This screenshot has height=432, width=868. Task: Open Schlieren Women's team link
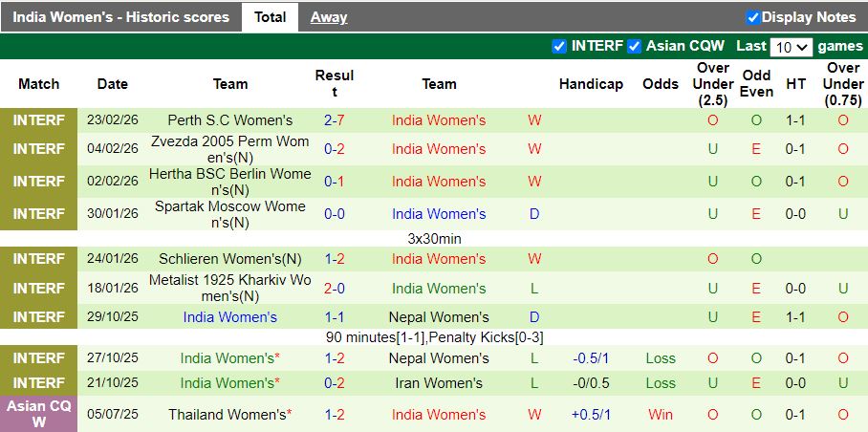(229, 259)
